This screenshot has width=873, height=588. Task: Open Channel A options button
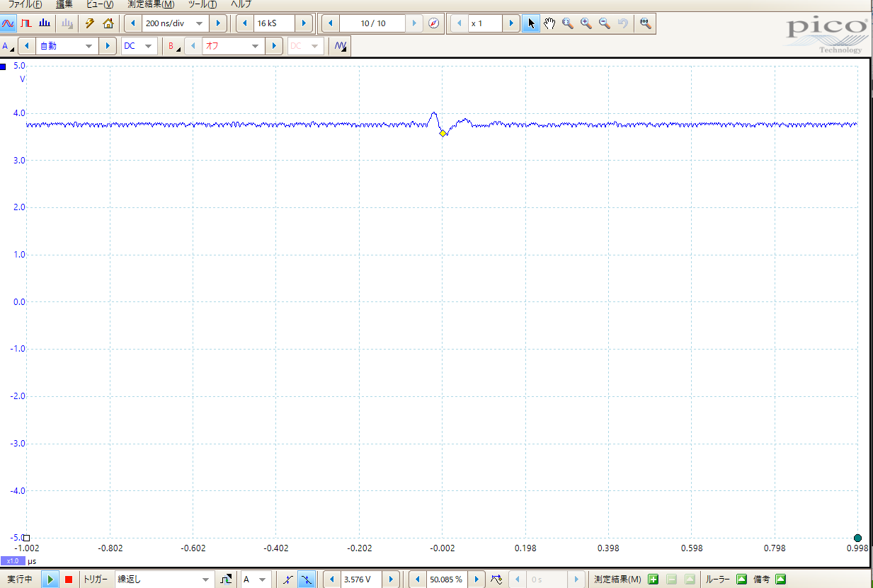(8, 46)
